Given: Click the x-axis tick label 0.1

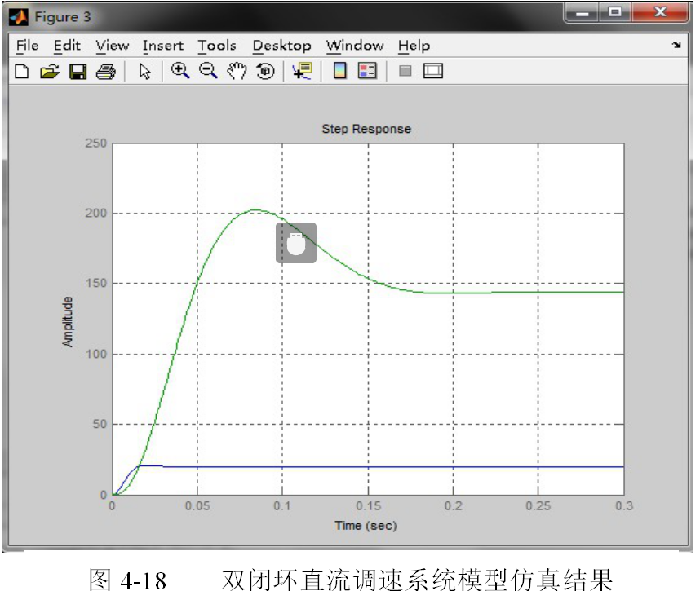Looking at the screenshot, I should point(281,505).
